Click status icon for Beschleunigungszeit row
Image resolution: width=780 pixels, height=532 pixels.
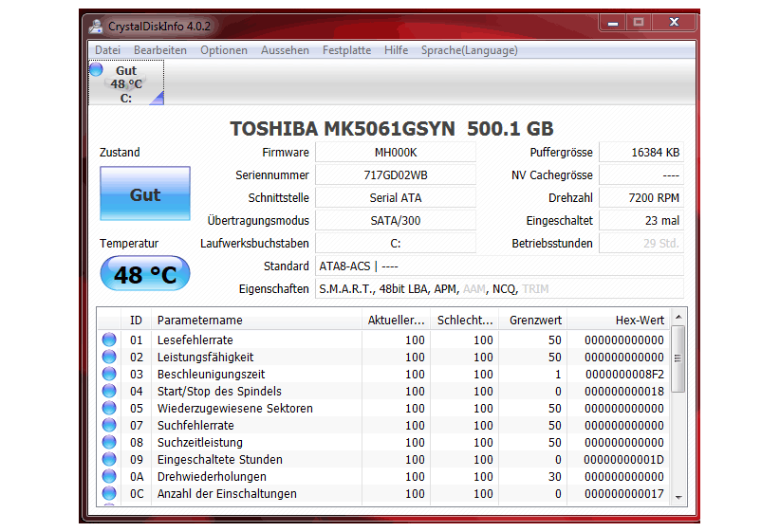[109, 374]
